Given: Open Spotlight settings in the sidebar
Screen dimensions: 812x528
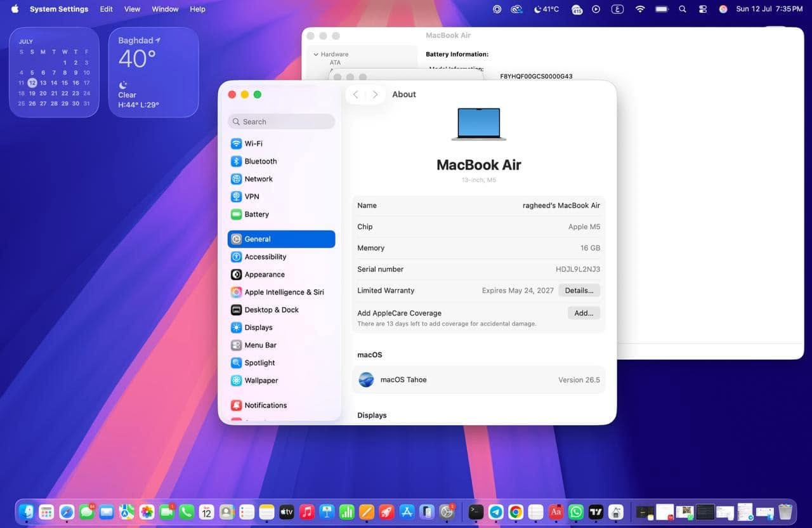Looking at the screenshot, I should [281, 363].
